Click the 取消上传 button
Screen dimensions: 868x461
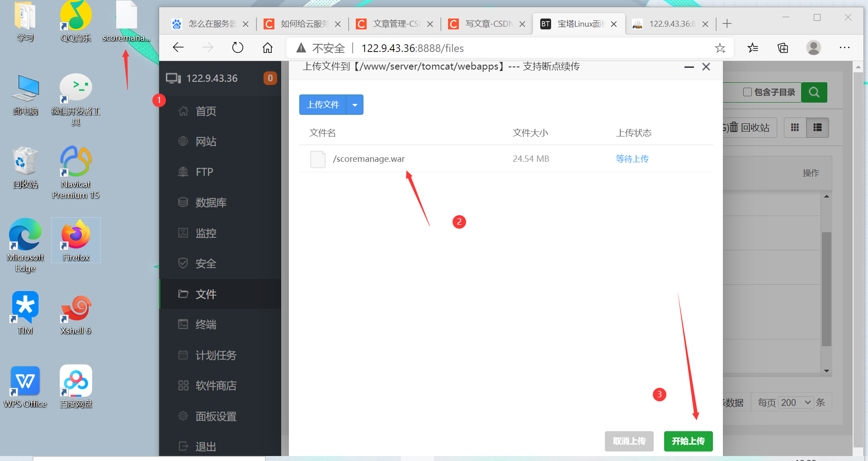pyautogui.click(x=629, y=441)
